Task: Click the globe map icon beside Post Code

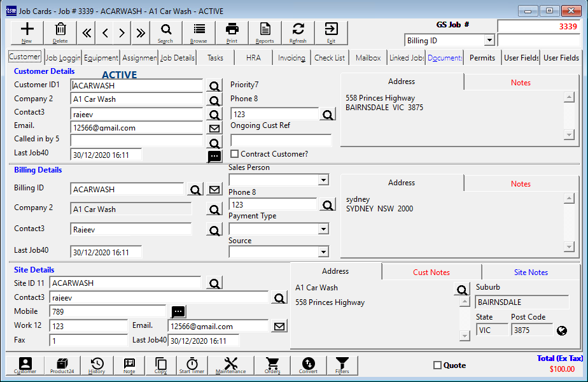Action: (562, 330)
